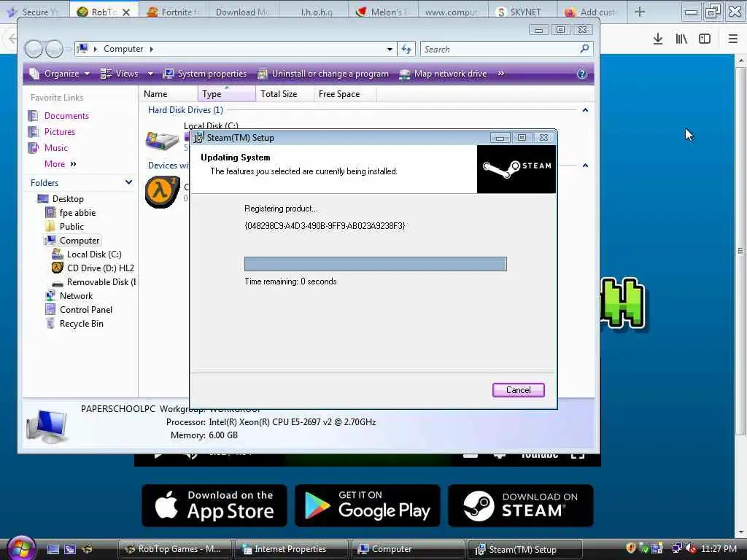Switch to Computer taskbar button

coord(409,549)
